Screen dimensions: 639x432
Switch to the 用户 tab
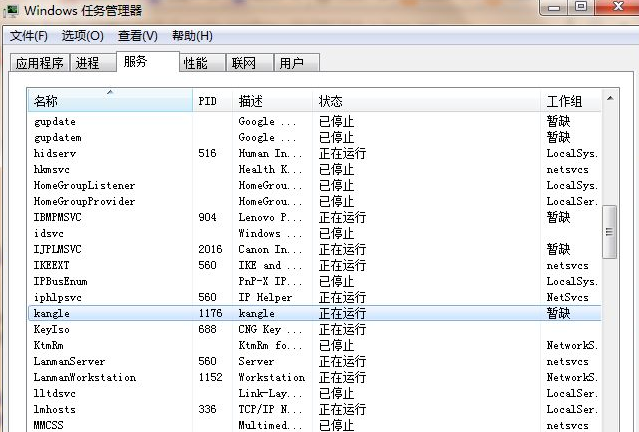pos(296,63)
